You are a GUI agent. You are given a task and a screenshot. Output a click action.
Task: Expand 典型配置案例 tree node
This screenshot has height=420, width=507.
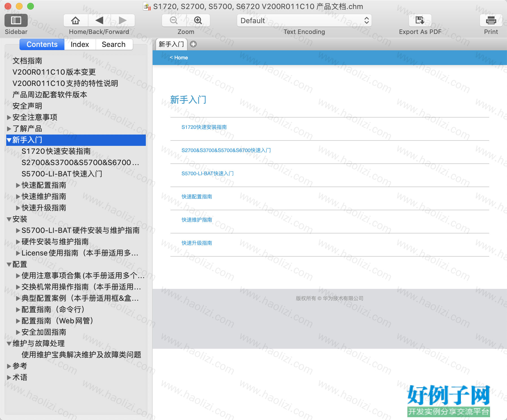click(x=18, y=298)
